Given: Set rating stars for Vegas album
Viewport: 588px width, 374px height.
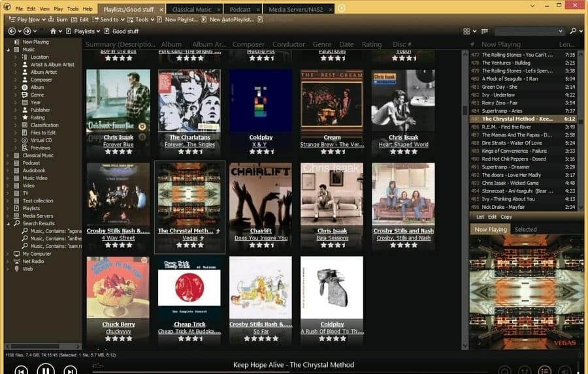Looking at the screenshot, I should click(x=189, y=245).
